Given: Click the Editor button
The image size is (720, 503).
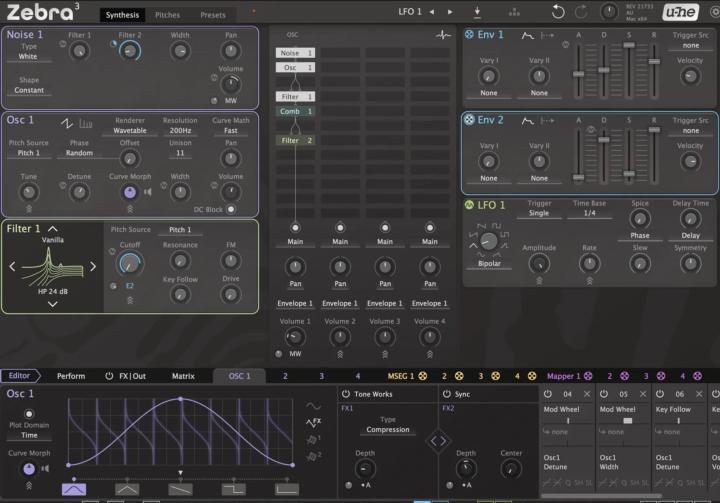Looking at the screenshot, I should pyautogui.click(x=20, y=376).
